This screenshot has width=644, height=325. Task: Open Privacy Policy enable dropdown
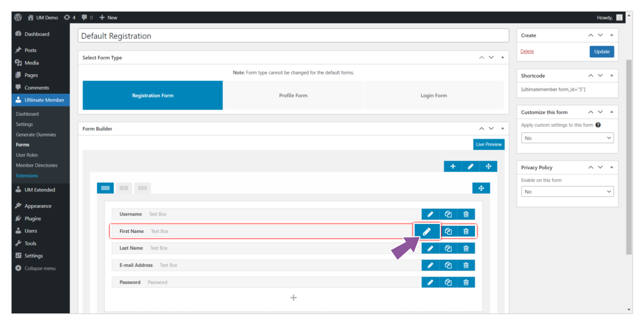coord(567,192)
